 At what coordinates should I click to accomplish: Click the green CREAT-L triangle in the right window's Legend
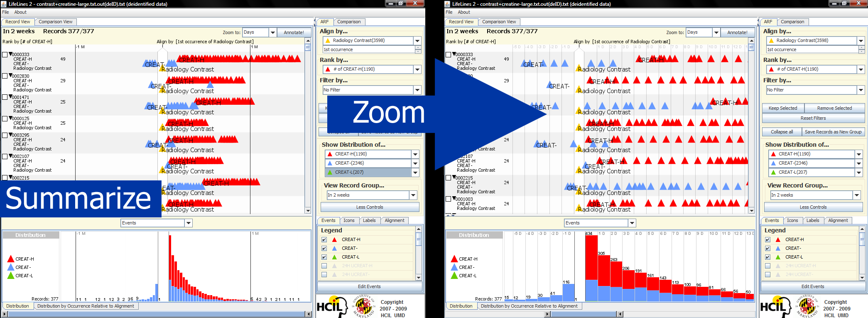[778, 257]
